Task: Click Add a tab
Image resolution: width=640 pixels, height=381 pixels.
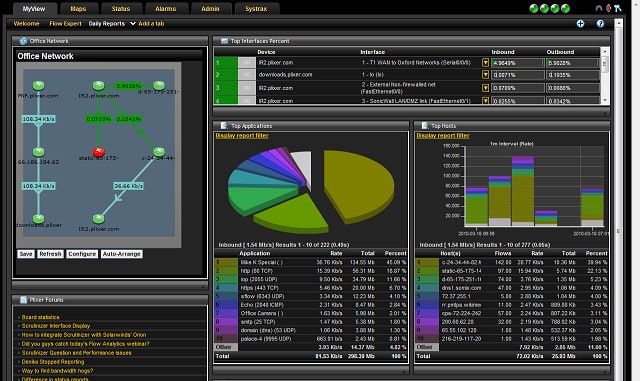Action: [x=151, y=24]
